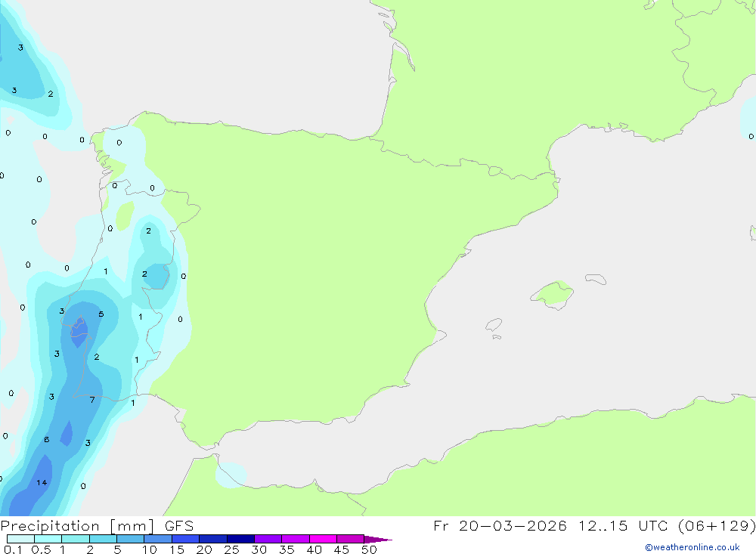Click the '[mm]' unit label
The width and height of the screenshot is (756, 554).
coord(132,526)
